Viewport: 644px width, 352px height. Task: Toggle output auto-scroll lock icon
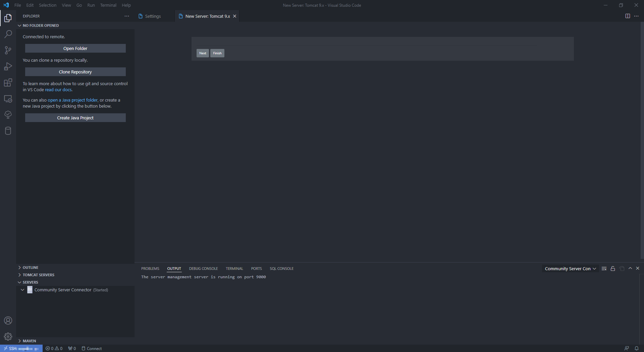coord(613,269)
